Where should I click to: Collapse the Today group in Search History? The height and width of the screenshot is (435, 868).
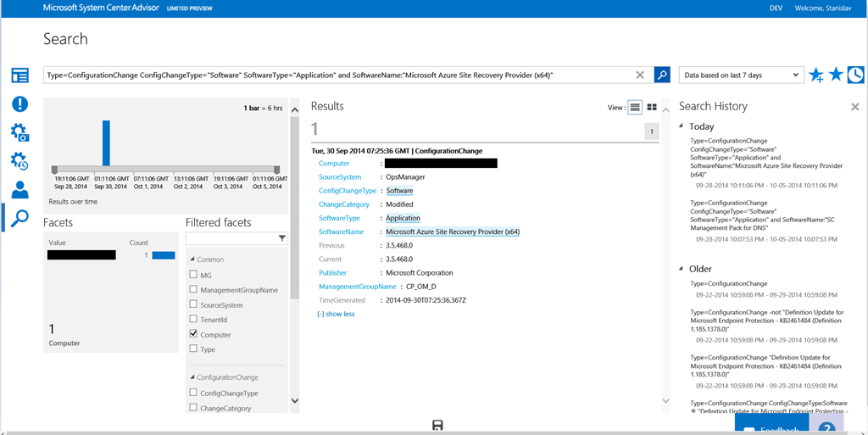[682, 126]
